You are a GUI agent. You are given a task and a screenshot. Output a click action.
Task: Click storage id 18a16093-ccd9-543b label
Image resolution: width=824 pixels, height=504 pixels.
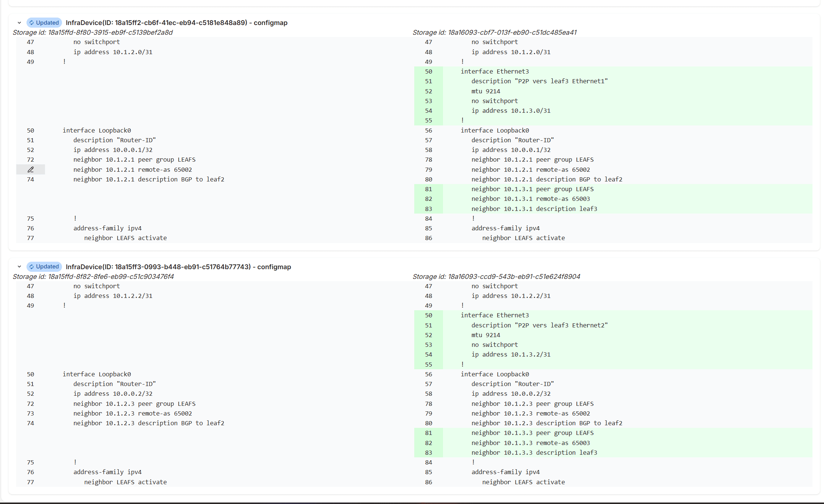(496, 277)
